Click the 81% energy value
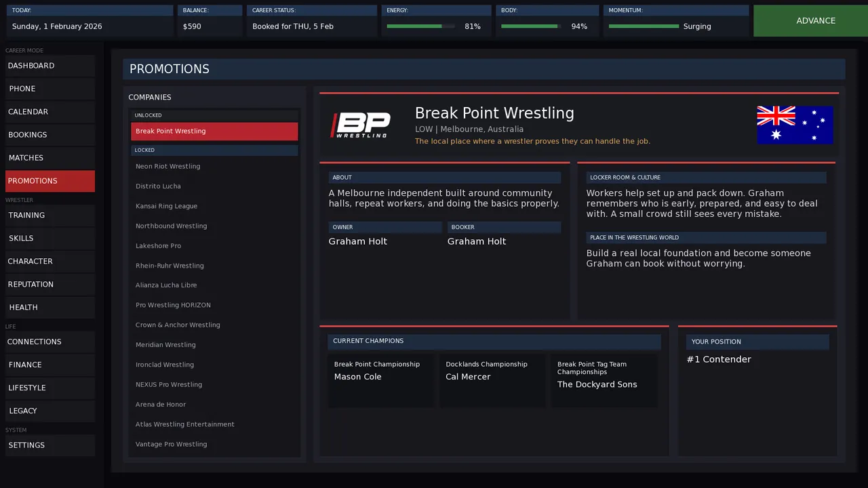Viewport: 868px width, 488px height. (473, 26)
